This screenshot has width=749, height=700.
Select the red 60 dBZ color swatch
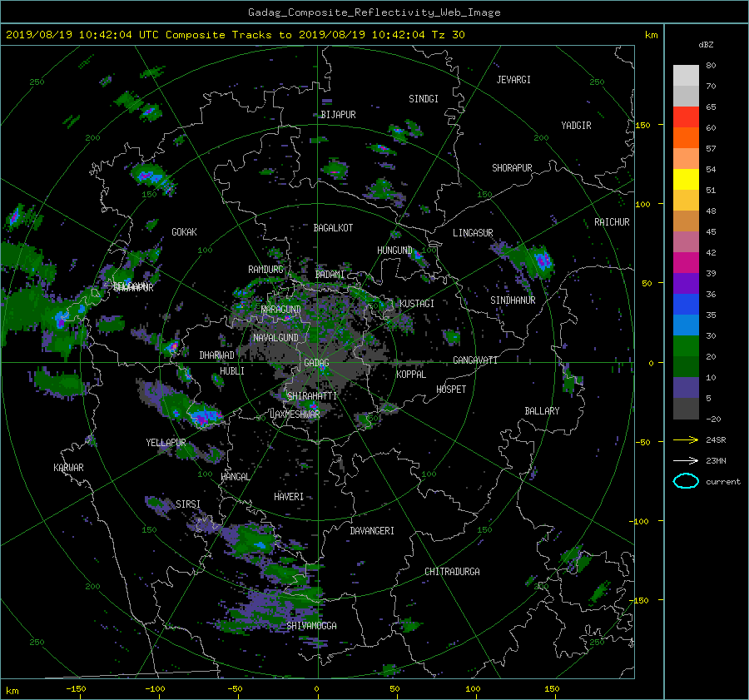click(x=686, y=117)
